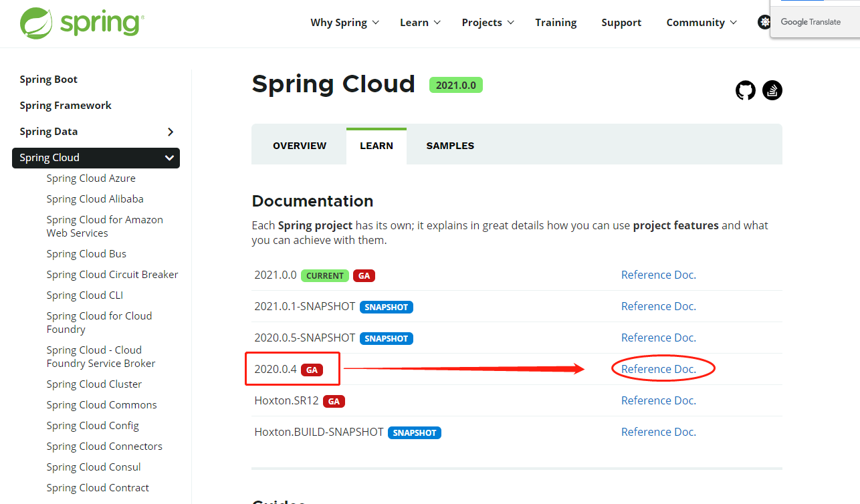This screenshot has width=860, height=504.
Task: Go to the Training page
Action: [556, 23]
